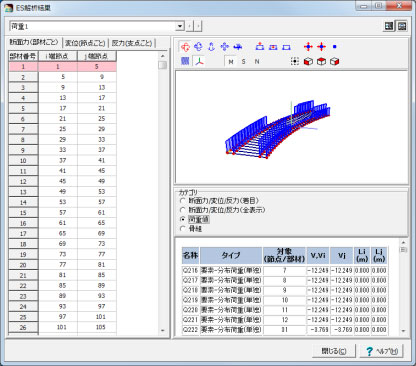The width and height of the screenshot is (416, 366).
Task: Switch to 反力(支点ごと) tab
Action: point(132,43)
